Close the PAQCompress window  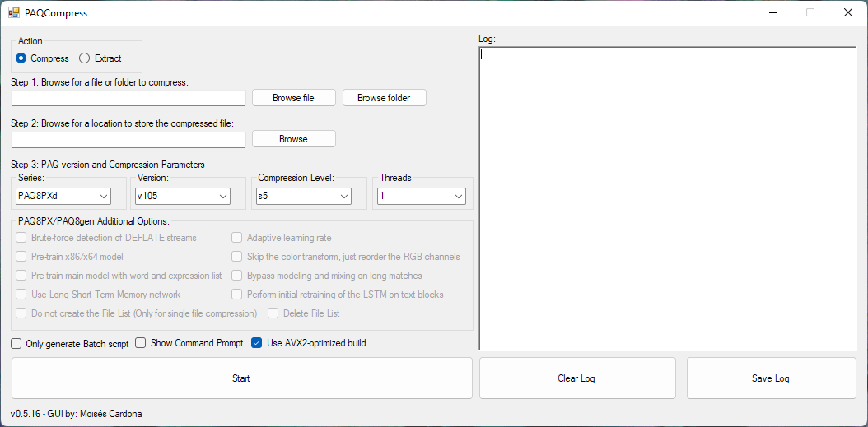pyautogui.click(x=847, y=12)
